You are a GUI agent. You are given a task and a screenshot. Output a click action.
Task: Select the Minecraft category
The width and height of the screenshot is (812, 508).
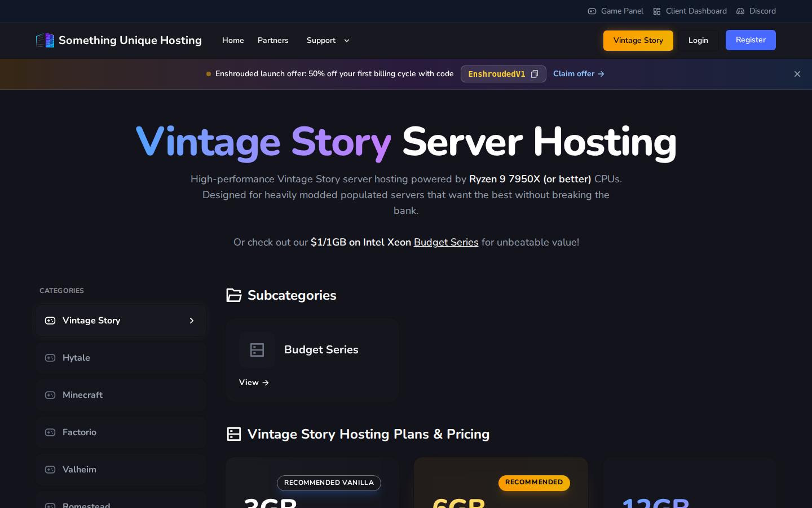[x=121, y=395]
